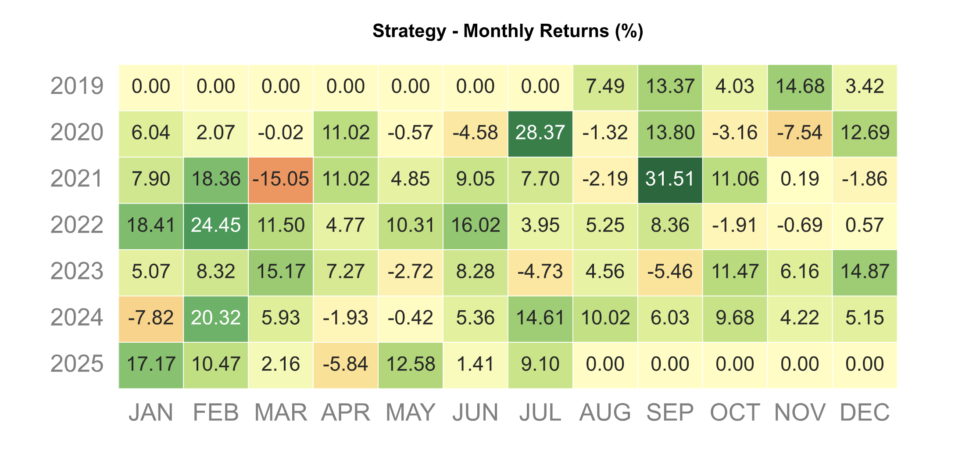Select the 14.68 cell in November 2019

[800, 87]
